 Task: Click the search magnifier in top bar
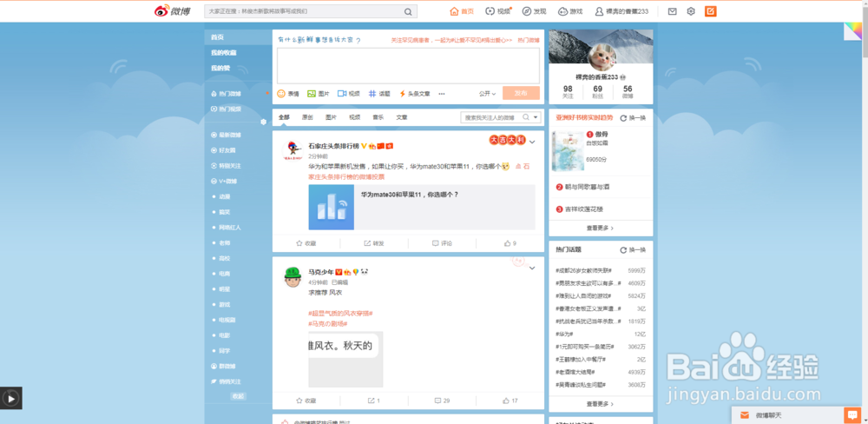[408, 11]
